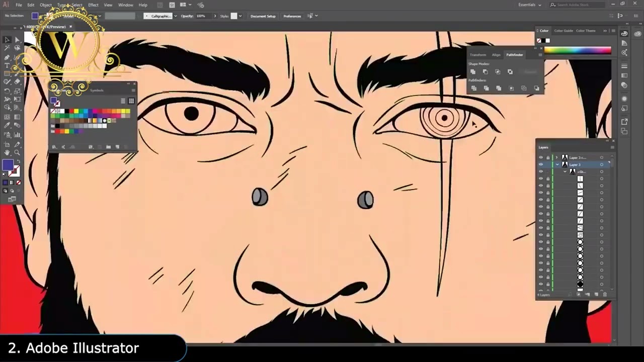Switch to the Transform tab
644x362 pixels.
tap(478, 55)
